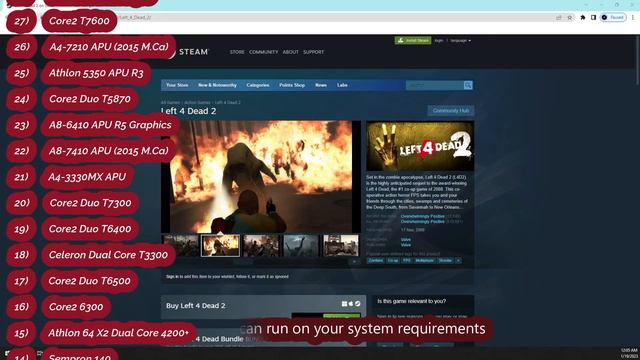Select the Shooter tag
Viewport: 640px width, 360px height.
(445, 260)
